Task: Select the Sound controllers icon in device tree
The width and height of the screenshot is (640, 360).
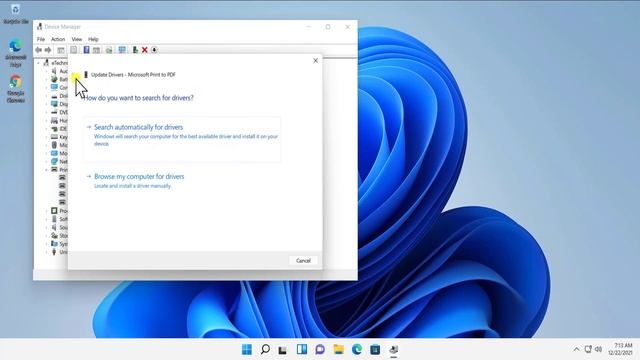Action: coord(54,227)
